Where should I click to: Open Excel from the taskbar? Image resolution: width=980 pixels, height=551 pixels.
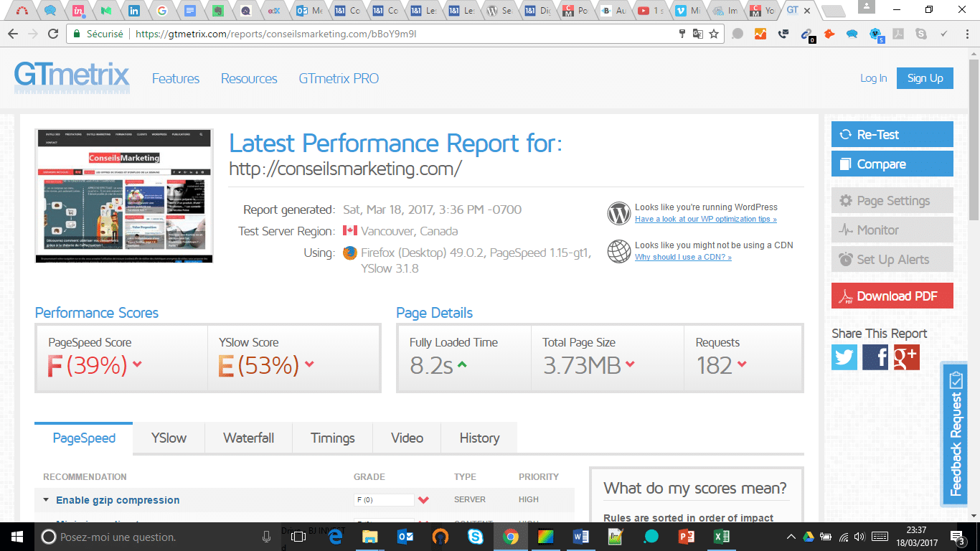722,537
